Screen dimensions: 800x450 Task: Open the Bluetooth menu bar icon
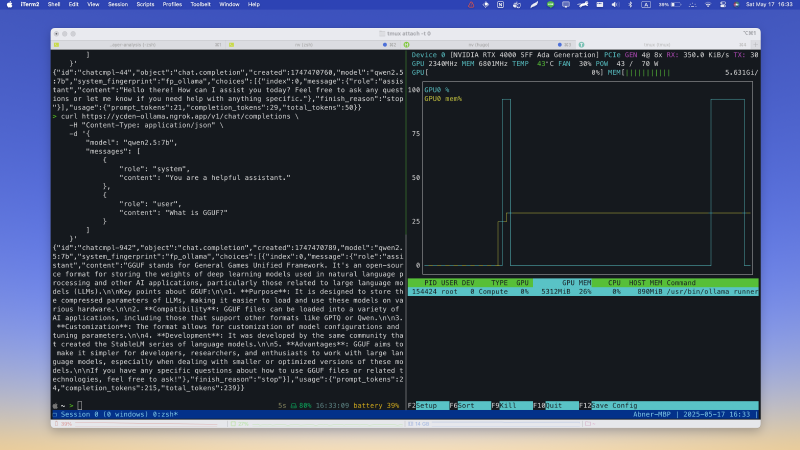pyautogui.click(x=630, y=5)
